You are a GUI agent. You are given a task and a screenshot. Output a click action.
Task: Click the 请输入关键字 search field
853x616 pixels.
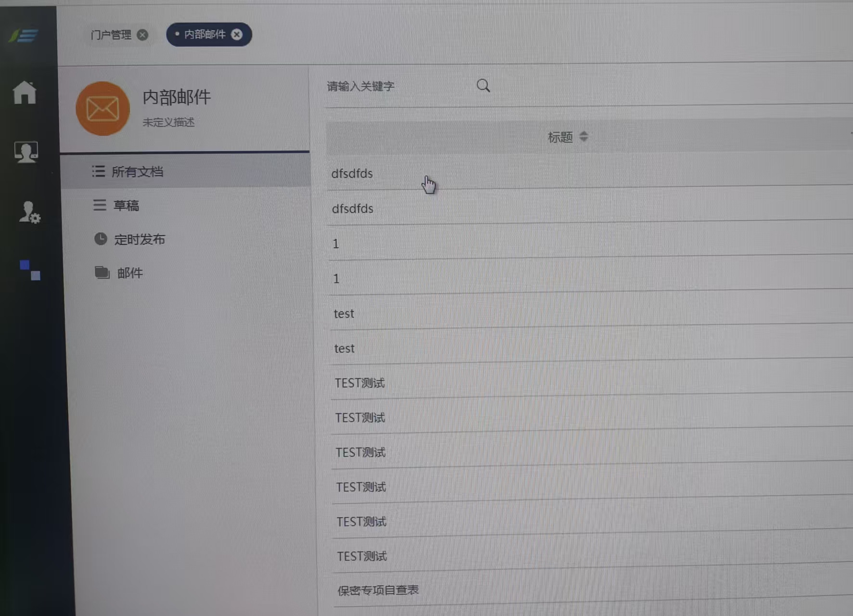click(x=361, y=86)
